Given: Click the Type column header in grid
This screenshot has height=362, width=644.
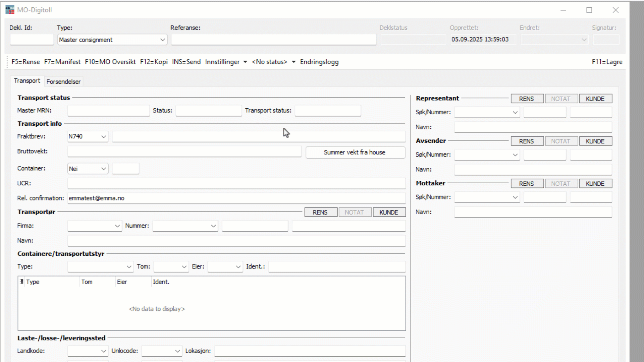Looking at the screenshot, I should point(52,282).
